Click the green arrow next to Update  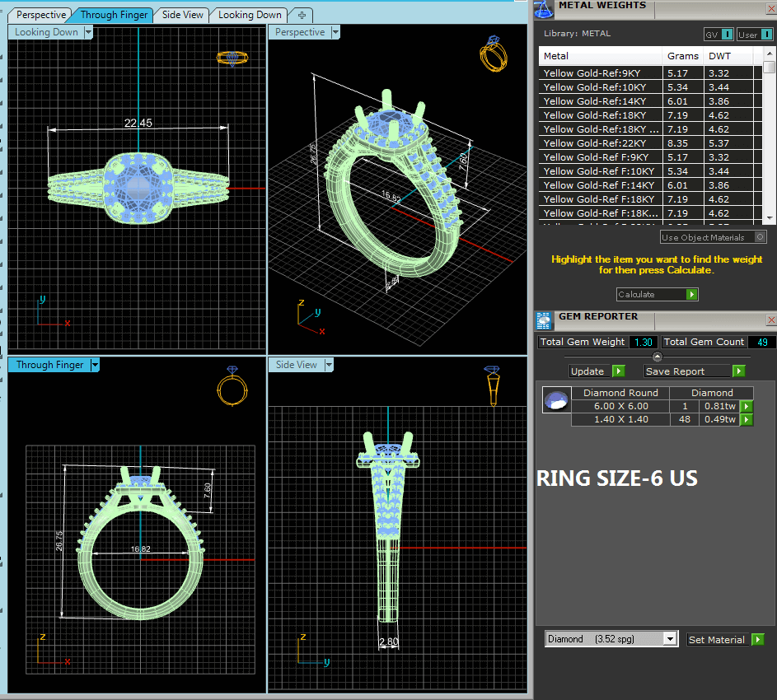click(618, 371)
